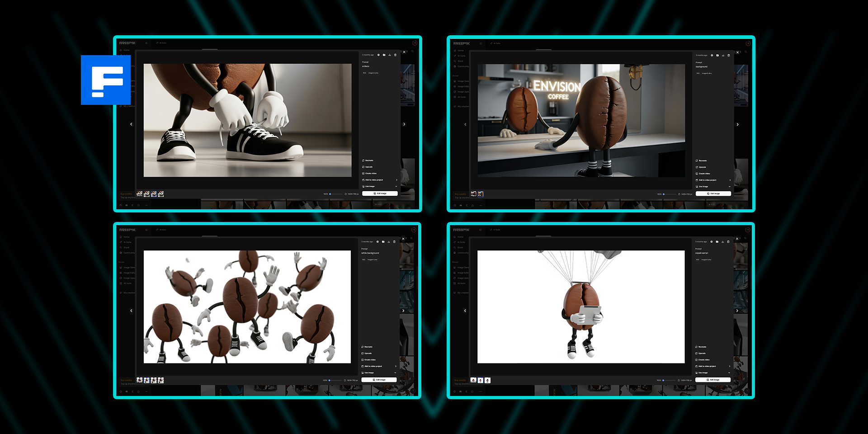Select third variation thumbnail under parachute bean image

point(487,380)
